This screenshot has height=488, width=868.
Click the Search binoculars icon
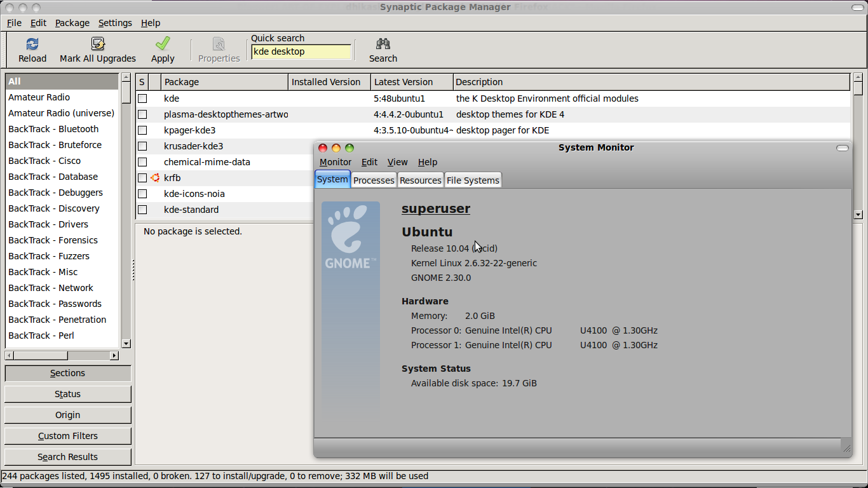click(383, 44)
